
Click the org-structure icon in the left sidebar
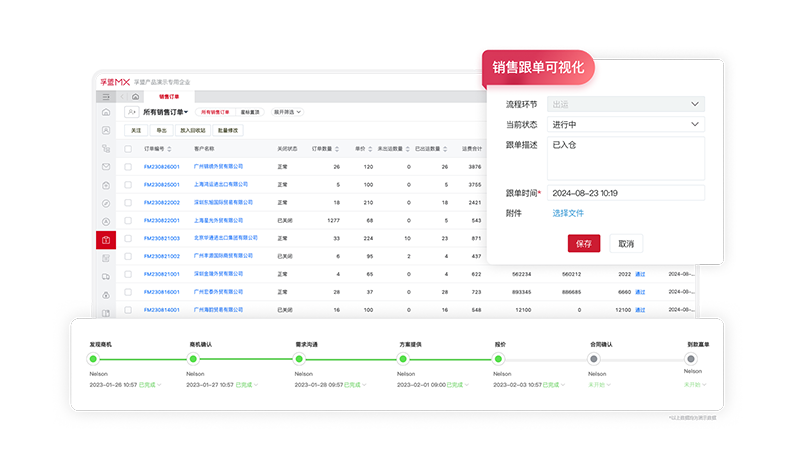point(106,148)
